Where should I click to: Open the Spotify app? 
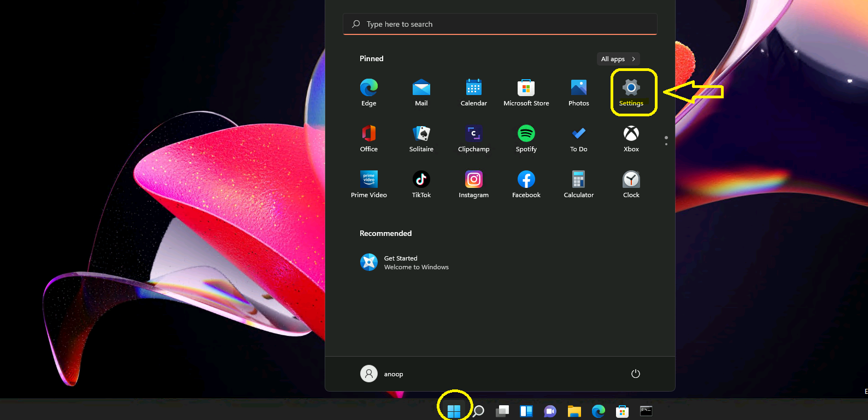pyautogui.click(x=526, y=139)
